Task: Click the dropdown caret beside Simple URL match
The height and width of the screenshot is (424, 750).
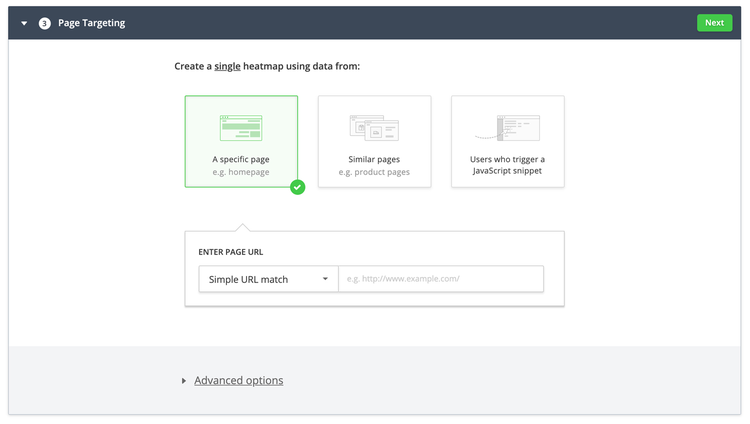Action: (x=325, y=279)
